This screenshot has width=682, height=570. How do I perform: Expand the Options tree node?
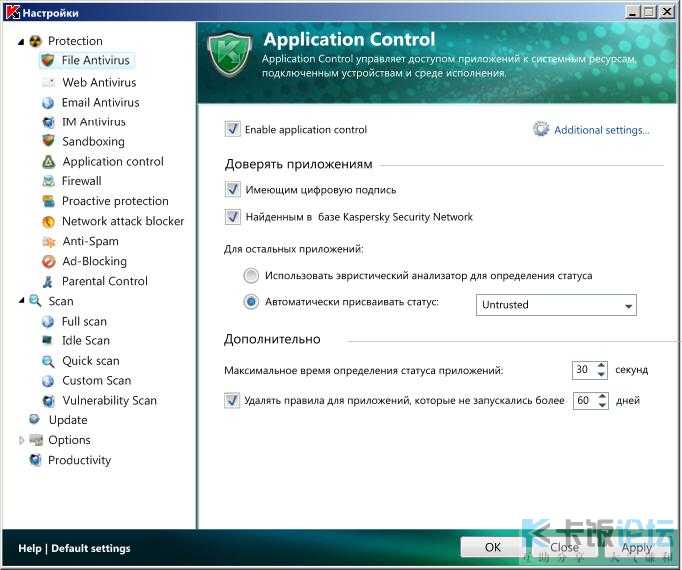21,440
